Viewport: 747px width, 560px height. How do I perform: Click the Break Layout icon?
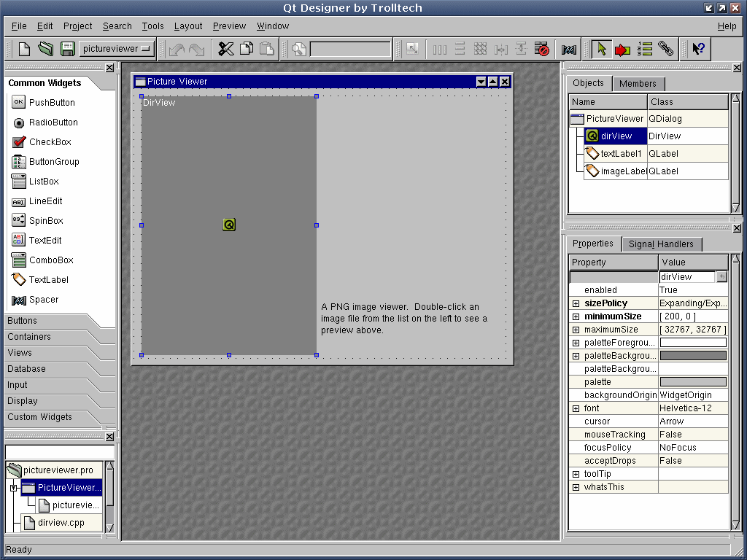tap(541, 49)
